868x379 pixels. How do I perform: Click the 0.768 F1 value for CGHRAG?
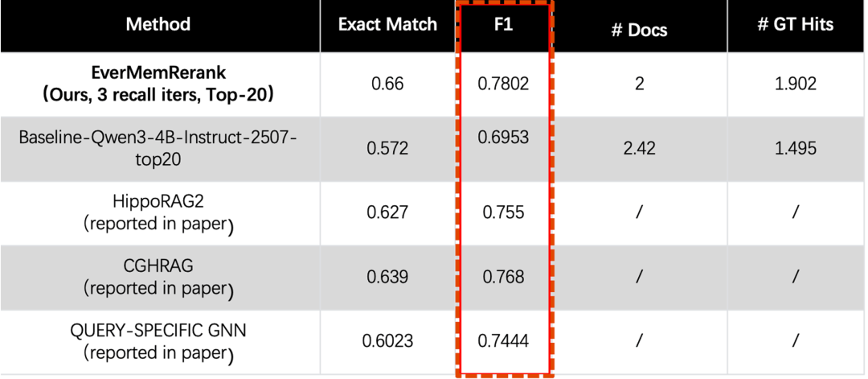coord(504,277)
